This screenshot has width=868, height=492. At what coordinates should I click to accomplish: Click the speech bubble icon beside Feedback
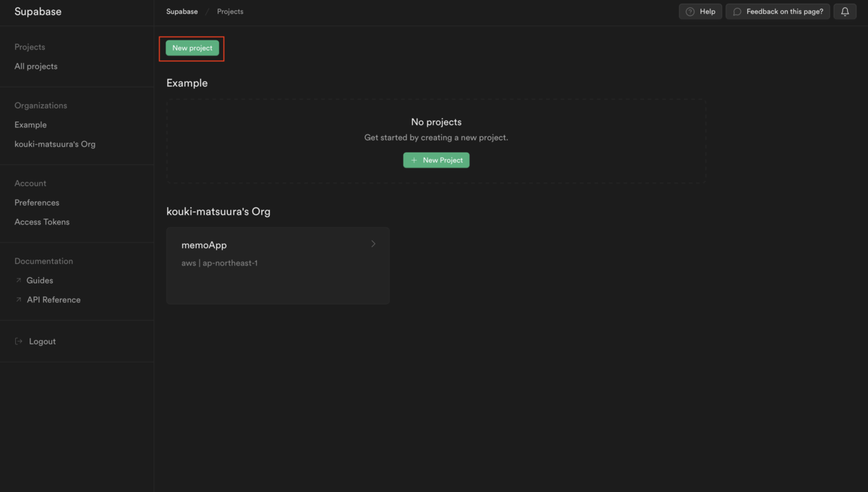click(737, 12)
